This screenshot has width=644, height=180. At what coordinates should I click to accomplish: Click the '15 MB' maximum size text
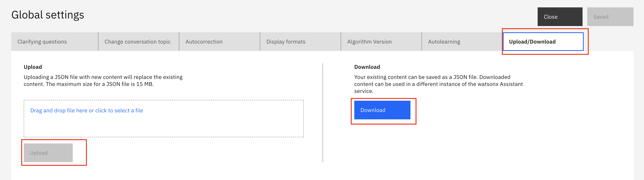(144, 84)
